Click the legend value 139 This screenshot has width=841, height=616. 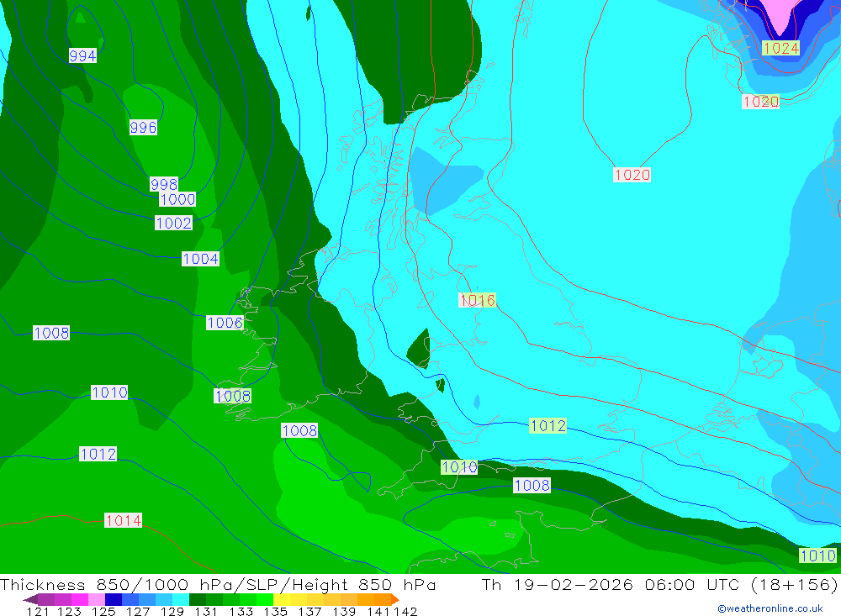(344, 612)
